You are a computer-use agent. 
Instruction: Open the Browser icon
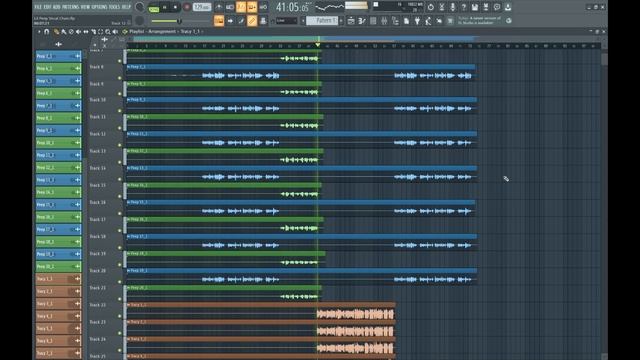[x=395, y=21]
